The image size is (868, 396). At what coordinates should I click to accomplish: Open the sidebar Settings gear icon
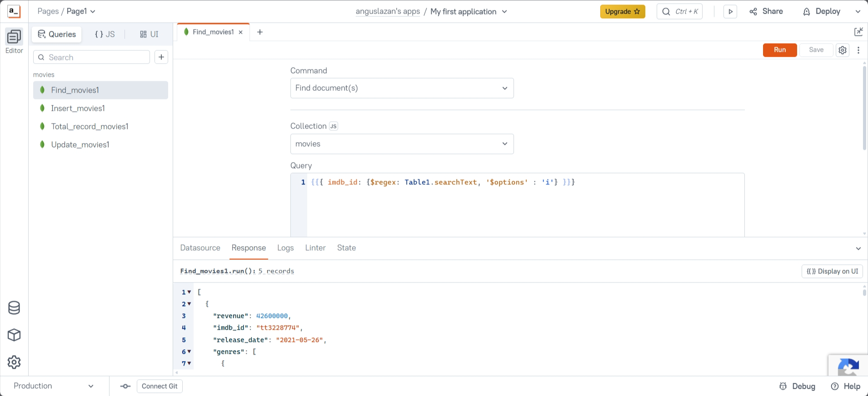(14, 362)
